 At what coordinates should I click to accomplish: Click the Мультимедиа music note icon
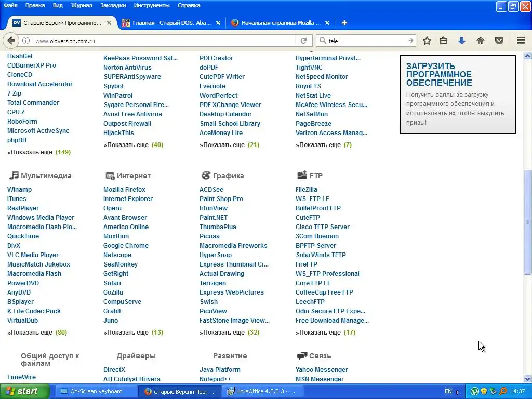14,176
